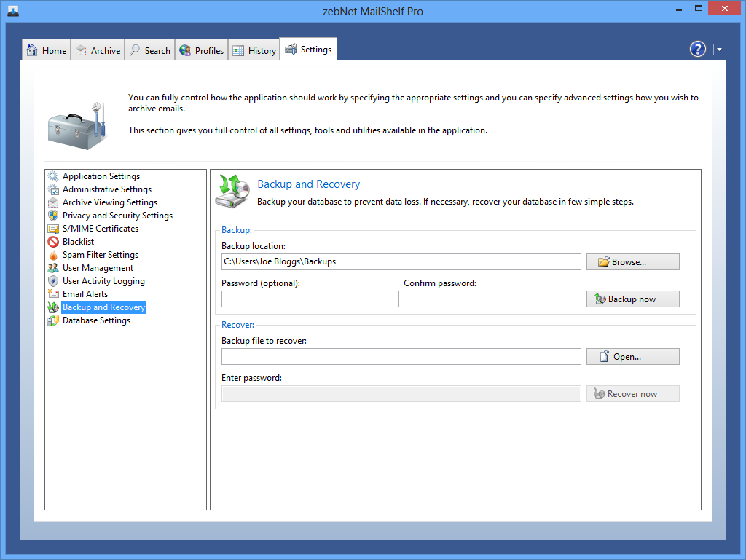Image resolution: width=746 pixels, height=560 pixels.
Task: Click Open... to choose backup file
Action: [x=632, y=357]
